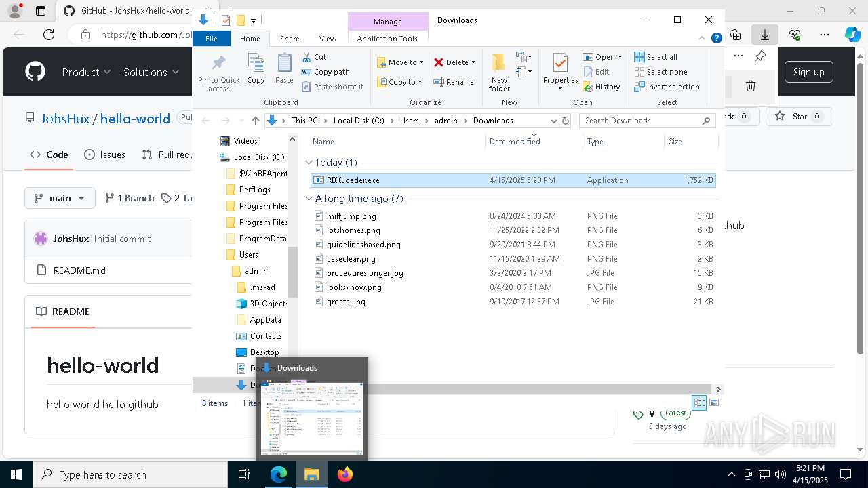Viewport: 868px width, 488px height.
Task: Click File Explorer taskbar icon
Action: [312, 474]
